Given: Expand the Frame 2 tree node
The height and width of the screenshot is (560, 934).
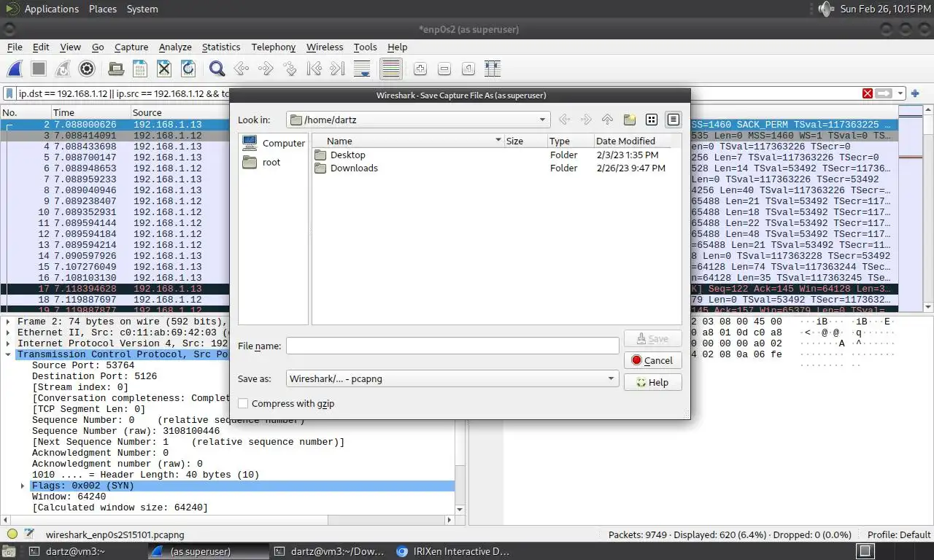Looking at the screenshot, I should (x=8, y=322).
